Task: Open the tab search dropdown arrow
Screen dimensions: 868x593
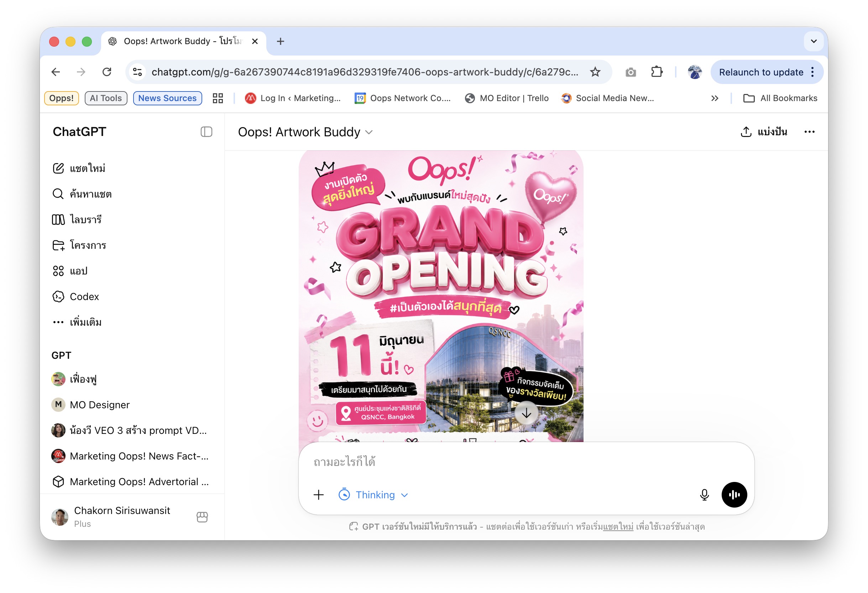Action: tap(814, 41)
